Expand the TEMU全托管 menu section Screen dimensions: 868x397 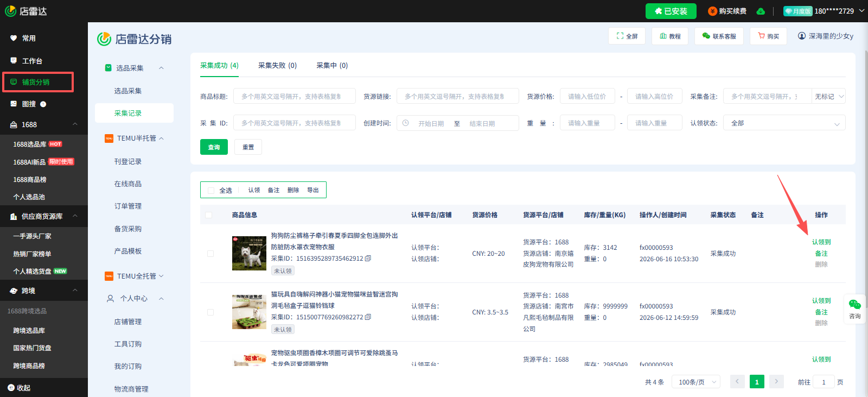[x=161, y=276]
